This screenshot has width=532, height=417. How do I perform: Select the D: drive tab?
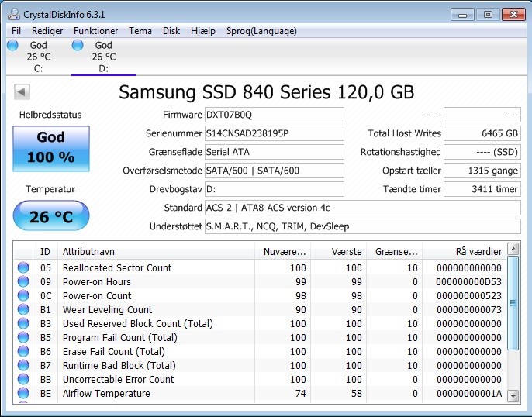point(104,57)
